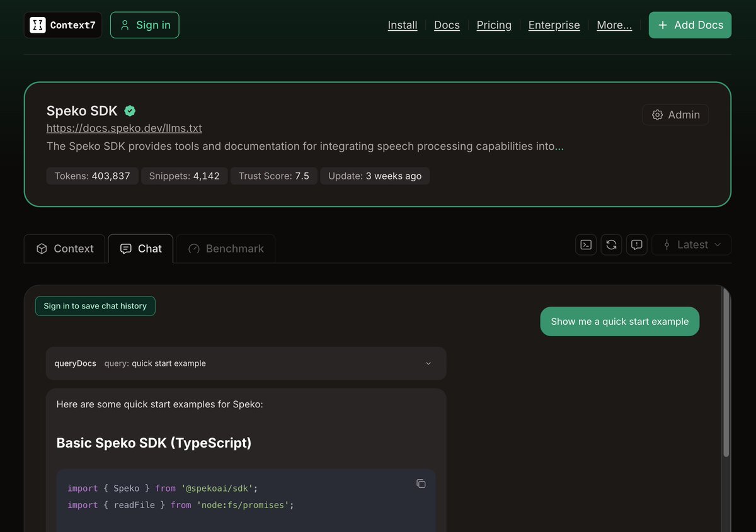The width and height of the screenshot is (756, 532).
Task: Click the Add Docs button
Action: click(690, 25)
